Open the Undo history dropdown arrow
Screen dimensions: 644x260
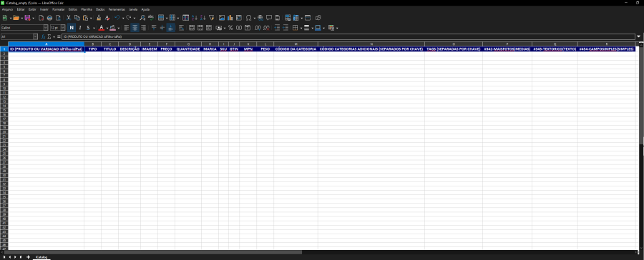click(122, 18)
